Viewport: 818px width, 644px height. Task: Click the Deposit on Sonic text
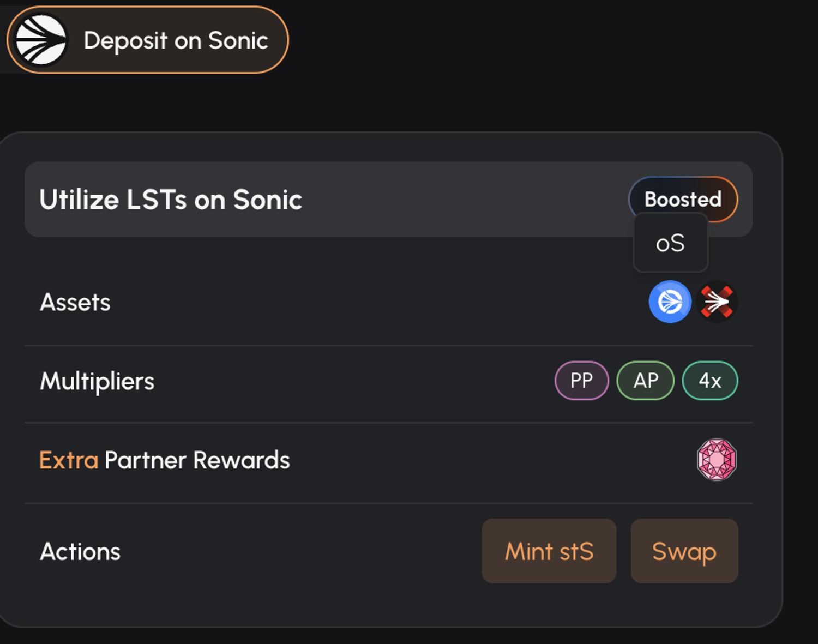[176, 41]
